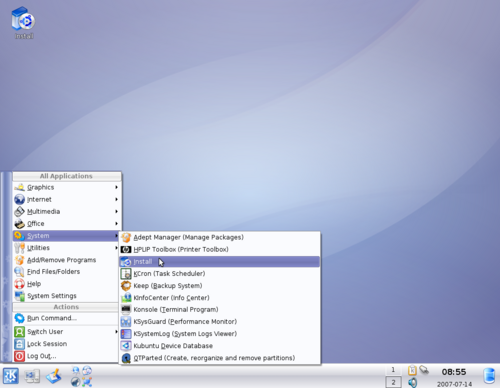
Task: Collapse the System submenu arrow
Action: click(116, 236)
